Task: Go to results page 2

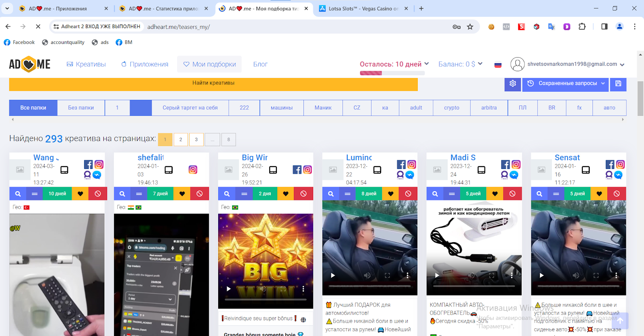Action: tap(181, 140)
